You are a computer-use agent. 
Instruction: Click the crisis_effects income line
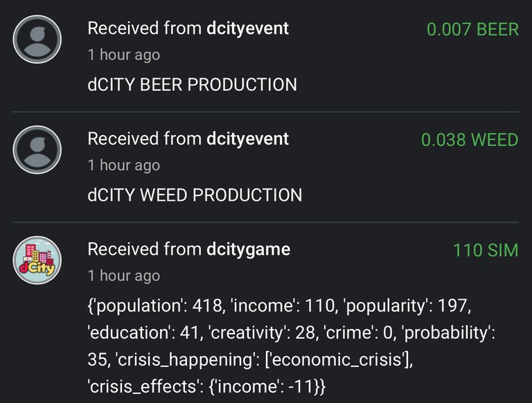(206, 386)
